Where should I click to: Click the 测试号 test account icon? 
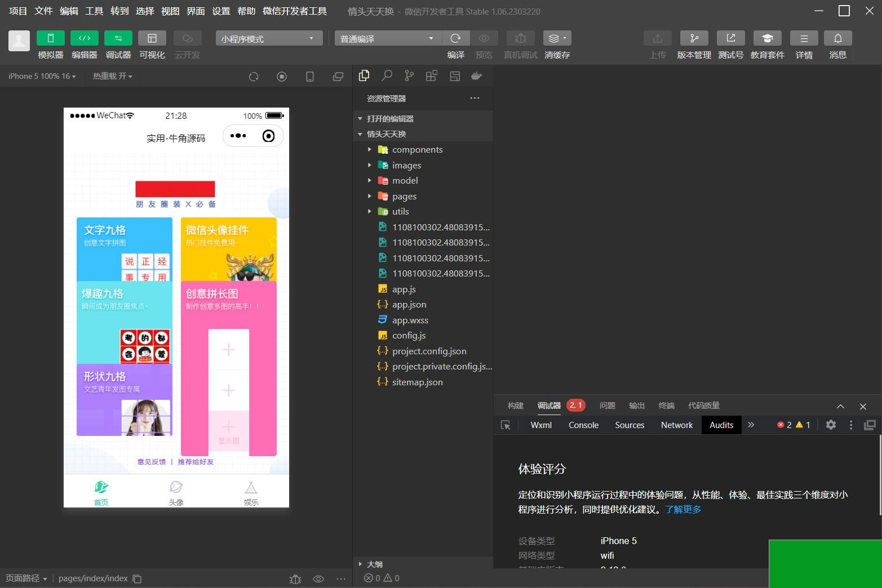click(x=731, y=38)
